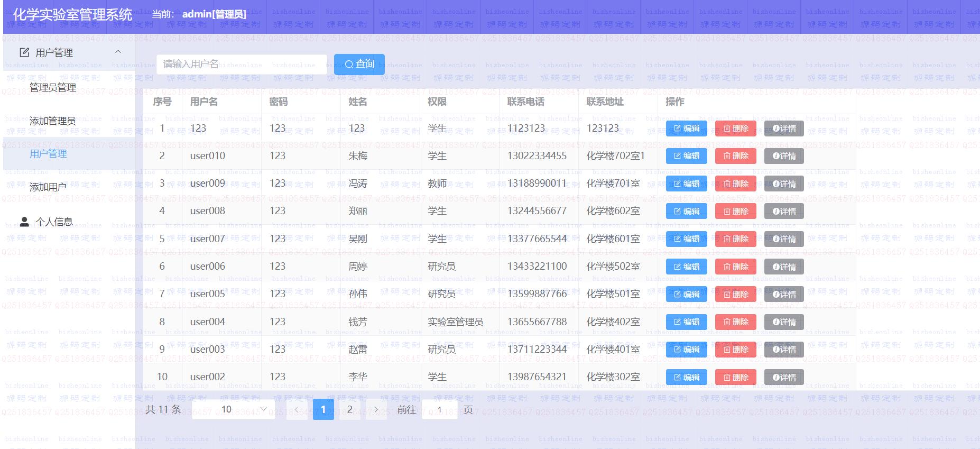Screen dimensions: 980x449
Task: Focus the username search field
Action: pyautogui.click(x=241, y=64)
